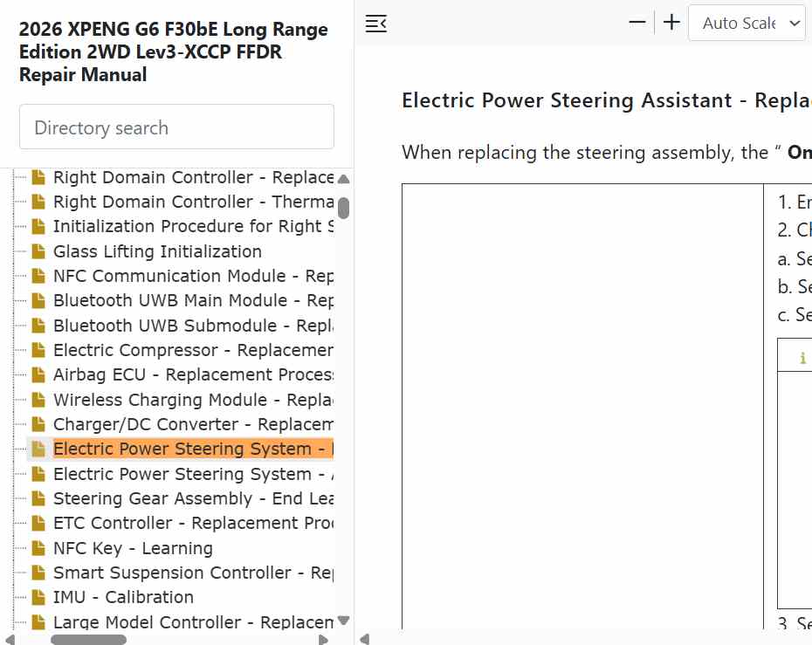Click the document icon beside Bluetooth UWB Main Module

pos(38,300)
